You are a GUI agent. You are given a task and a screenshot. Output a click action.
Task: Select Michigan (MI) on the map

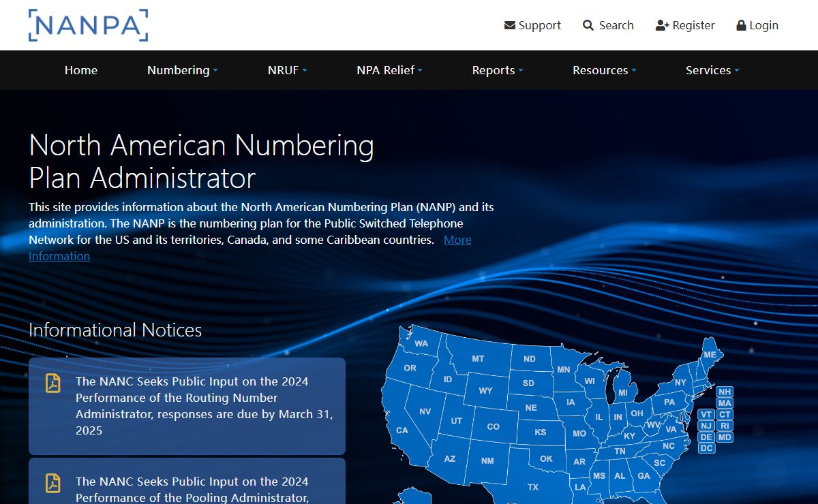[x=623, y=393]
